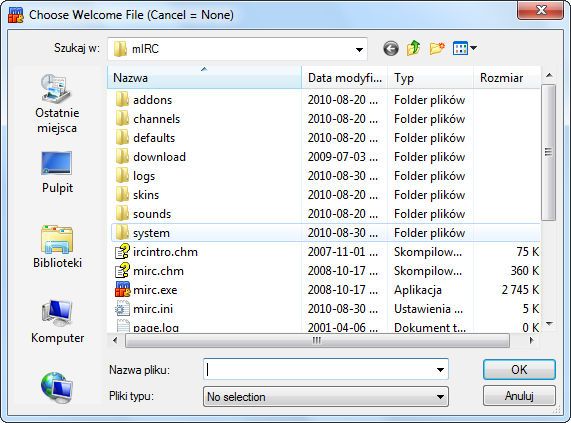
Task: Select the system folder icon
Action: point(122,232)
